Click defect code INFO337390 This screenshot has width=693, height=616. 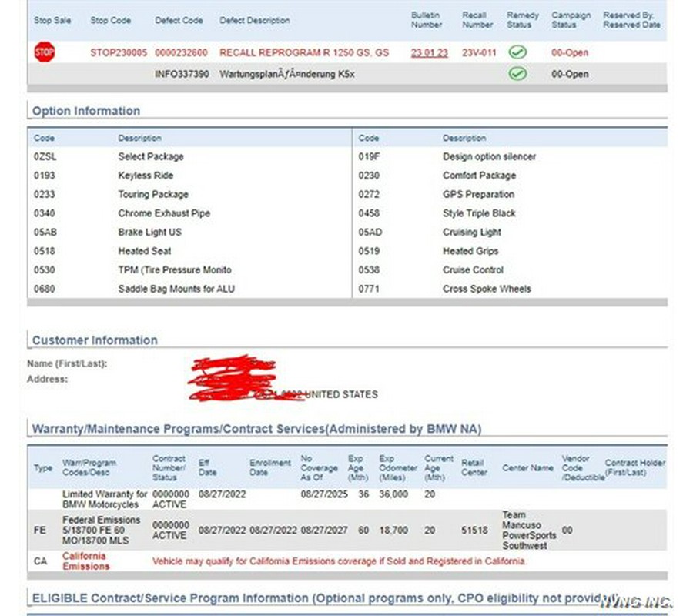(182, 74)
